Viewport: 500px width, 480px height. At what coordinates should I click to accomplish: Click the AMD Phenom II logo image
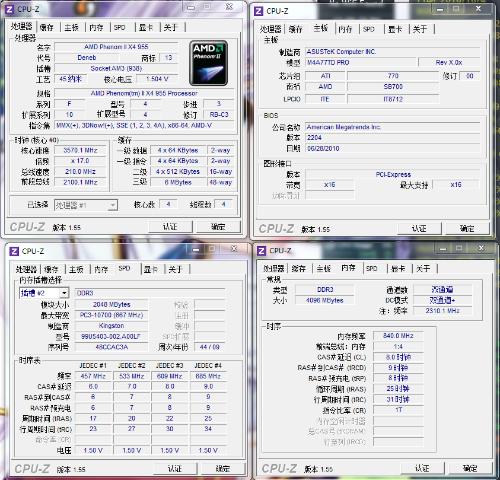(x=209, y=63)
